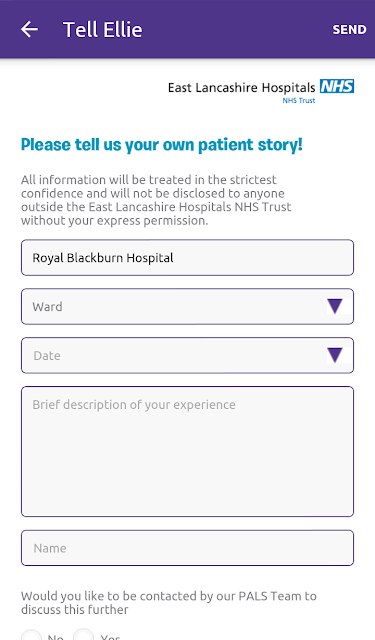Viewport: 375px width, 640px height.
Task: Click the brief description text area
Action: [187, 451]
